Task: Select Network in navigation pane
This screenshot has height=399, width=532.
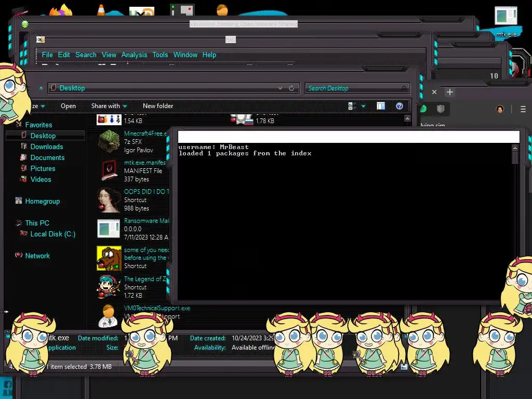Action: (37, 256)
